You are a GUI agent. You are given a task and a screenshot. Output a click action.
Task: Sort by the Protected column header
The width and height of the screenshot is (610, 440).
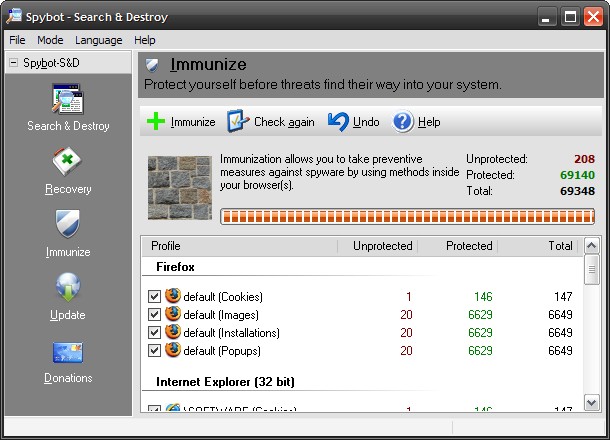458,246
